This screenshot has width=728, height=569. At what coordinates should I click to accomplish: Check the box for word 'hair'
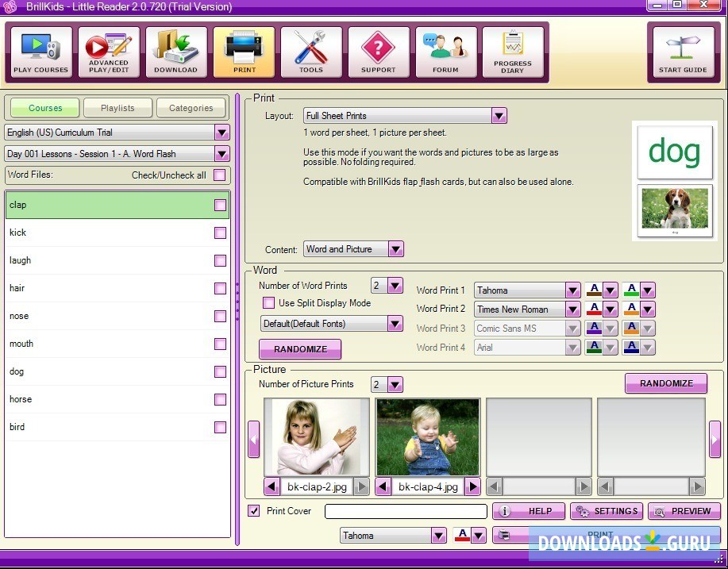pyautogui.click(x=220, y=288)
